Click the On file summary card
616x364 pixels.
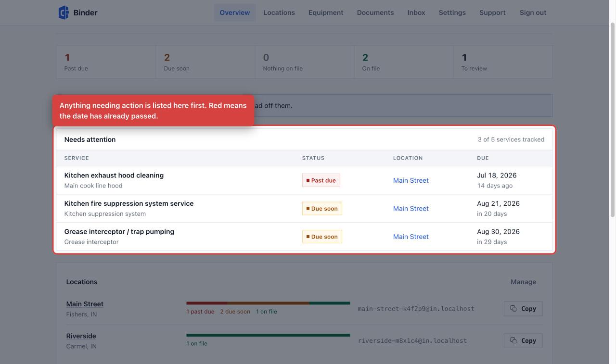[404, 62]
